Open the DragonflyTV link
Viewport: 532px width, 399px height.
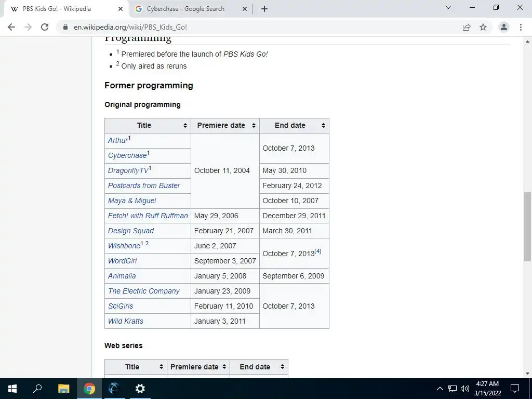[x=128, y=170]
